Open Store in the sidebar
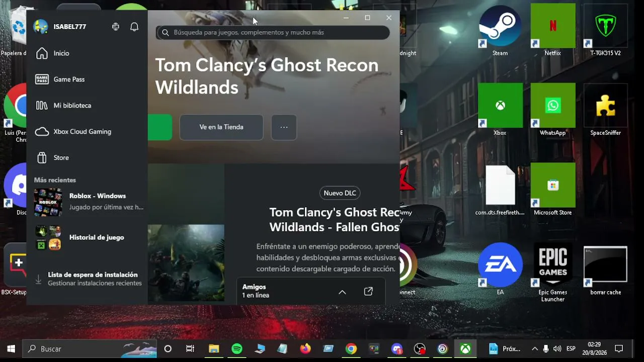Viewport: 644px width, 362px height. coord(87,158)
